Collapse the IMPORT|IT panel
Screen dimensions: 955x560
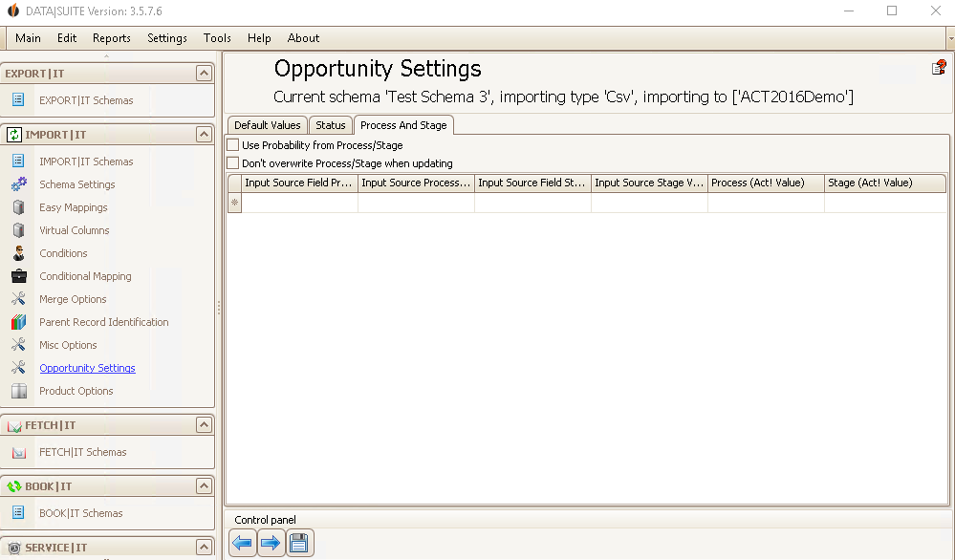[x=204, y=135]
